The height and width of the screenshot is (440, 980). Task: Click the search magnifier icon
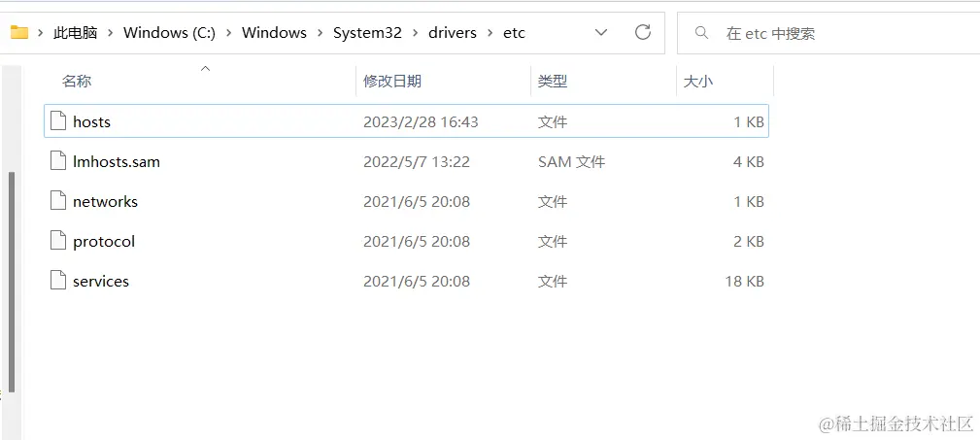pos(702,32)
